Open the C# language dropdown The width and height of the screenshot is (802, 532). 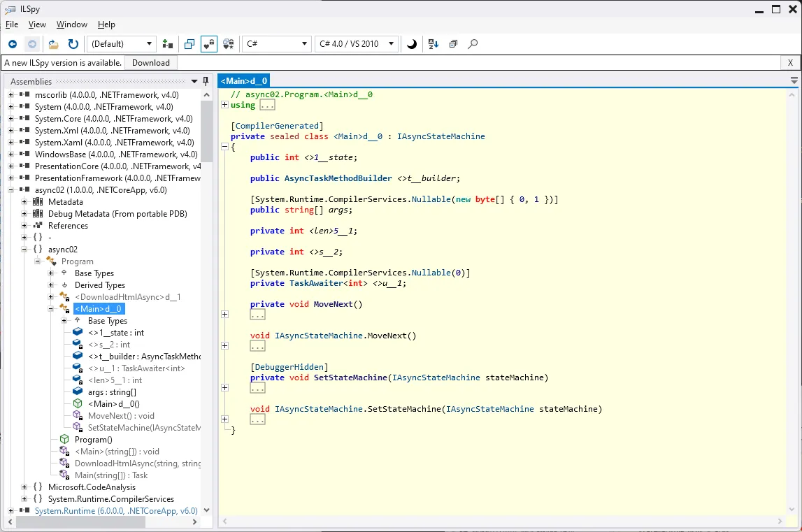pyautogui.click(x=277, y=44)
